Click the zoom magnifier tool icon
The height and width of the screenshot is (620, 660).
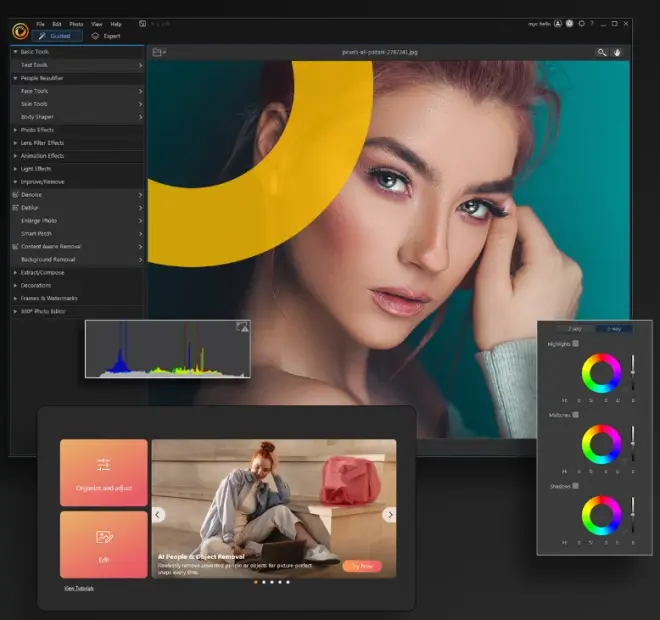click(x=602, y=52)
